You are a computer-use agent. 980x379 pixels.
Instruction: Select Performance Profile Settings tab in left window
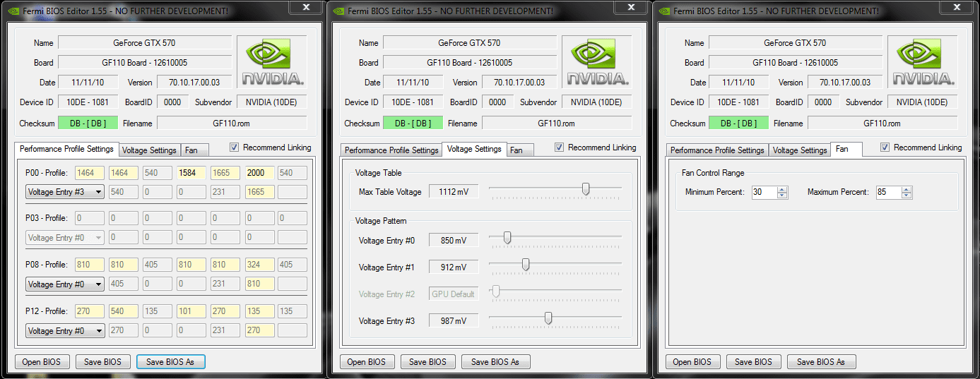coord(66,150)
